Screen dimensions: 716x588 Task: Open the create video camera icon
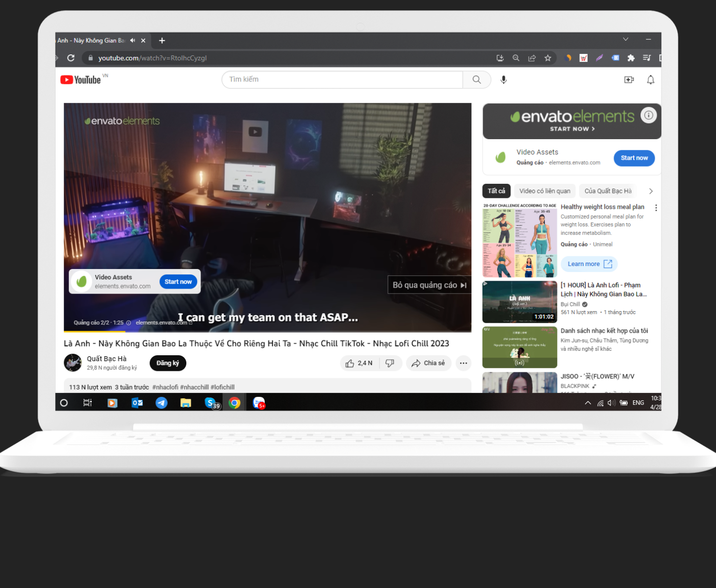pyautogui.click(x=629, y=80)
